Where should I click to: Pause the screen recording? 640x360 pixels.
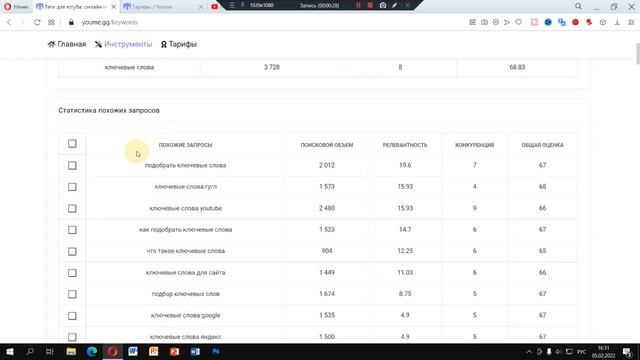[x=358, y=5]
